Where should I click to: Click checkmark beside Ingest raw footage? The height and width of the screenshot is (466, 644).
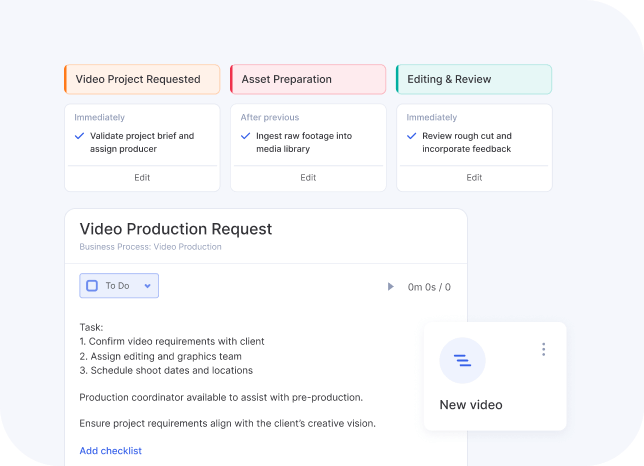coord(245,136)
